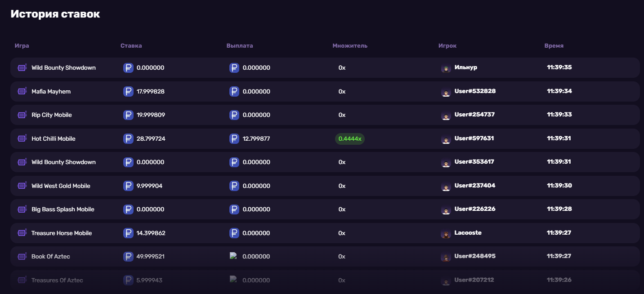Open player profile User#226226
644x294 pixels.
click(475, 209)
